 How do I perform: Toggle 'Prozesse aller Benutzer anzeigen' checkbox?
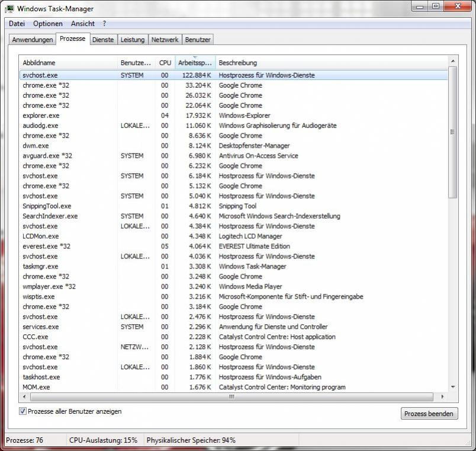(22, 411)
